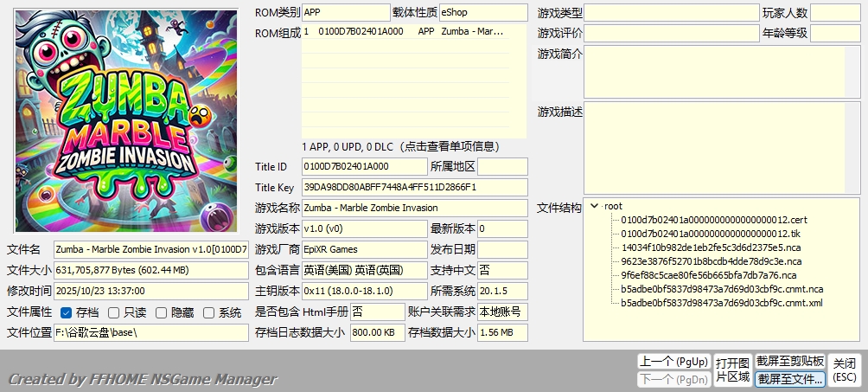868x392 pixels.
Task: Collapse the root node in file structure tree
Action: pos(594,206)
